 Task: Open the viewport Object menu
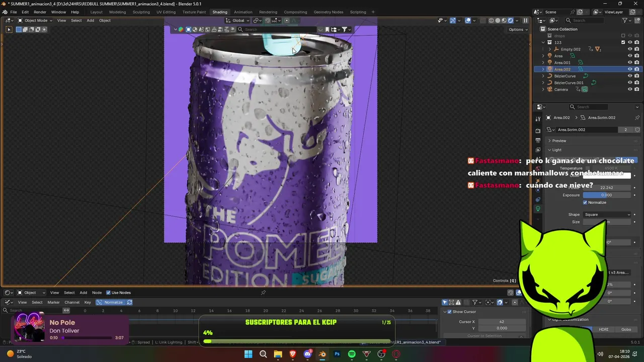tap(105, 21)
